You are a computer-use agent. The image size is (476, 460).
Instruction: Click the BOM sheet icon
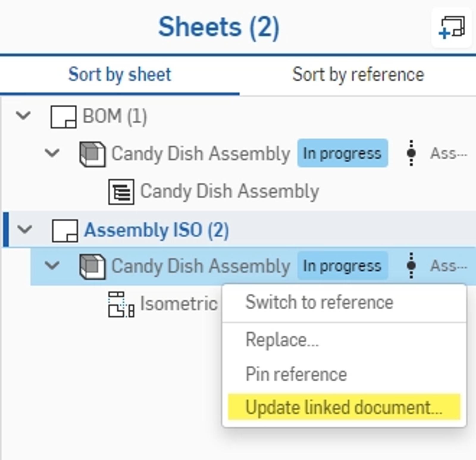(63, 117)
